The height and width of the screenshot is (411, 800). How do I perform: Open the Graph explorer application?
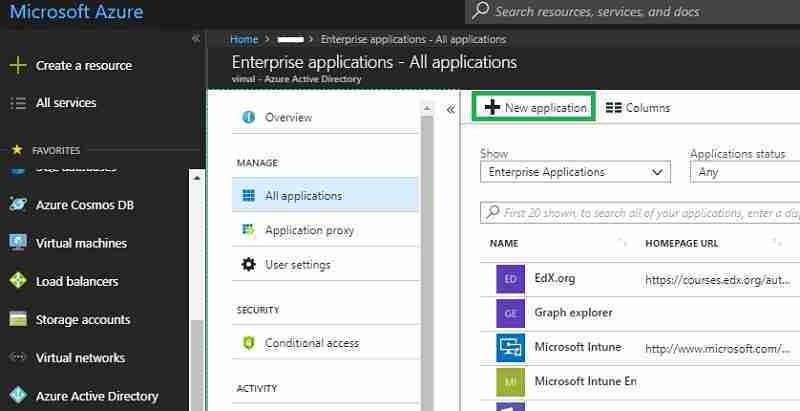pos(573,313)
